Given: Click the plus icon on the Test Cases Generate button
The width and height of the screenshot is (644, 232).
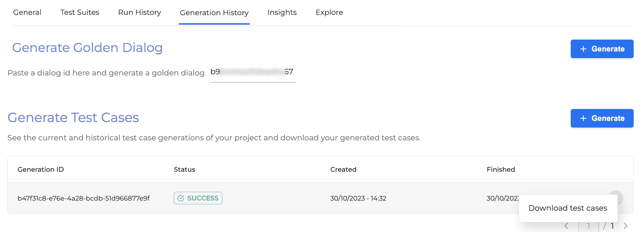Looking at the screenshot, I should pos(583,118).
